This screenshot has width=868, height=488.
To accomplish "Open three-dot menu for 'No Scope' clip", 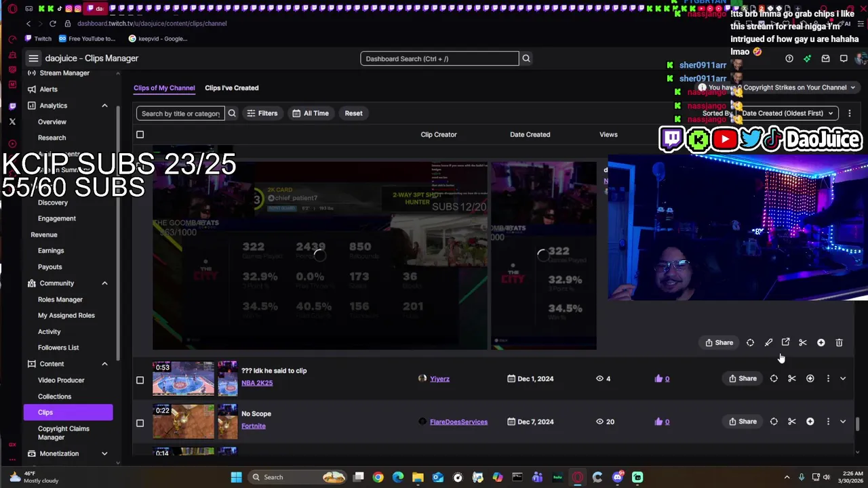I will click(828, 422).
